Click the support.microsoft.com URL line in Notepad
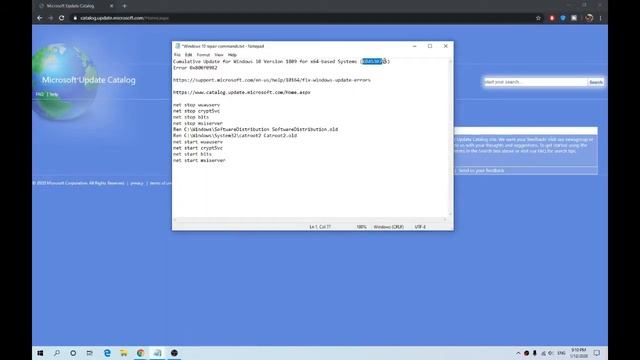Viewport: 640px width, 360px height. 272,80
